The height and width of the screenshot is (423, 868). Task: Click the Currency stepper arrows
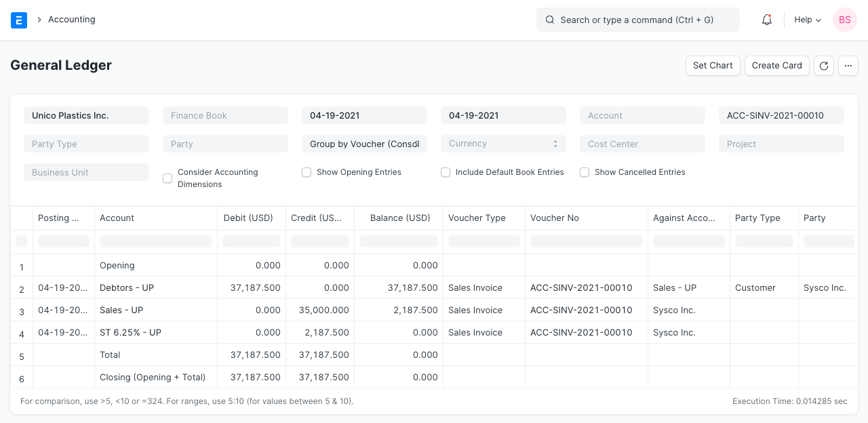(555, 143)
